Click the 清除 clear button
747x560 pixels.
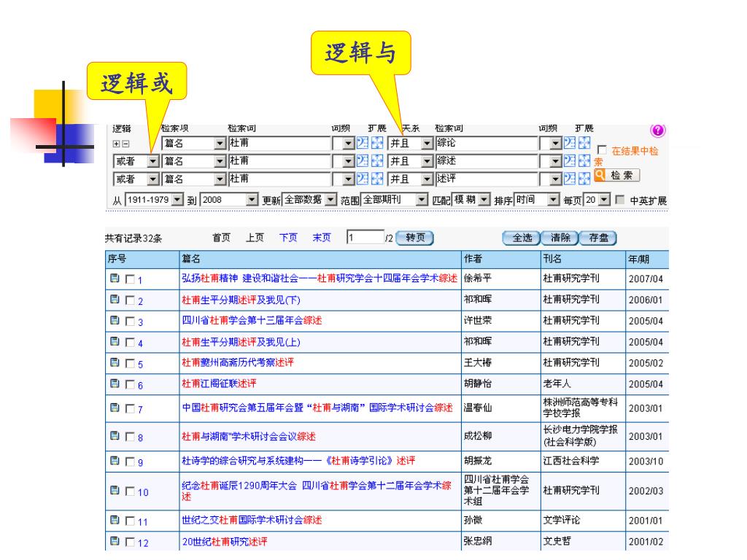(560, 238)
